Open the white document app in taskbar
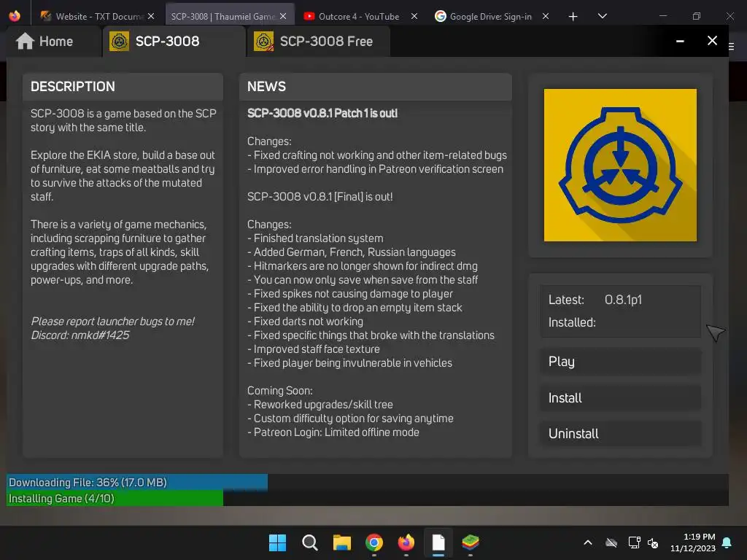 [x=438, y=542]
